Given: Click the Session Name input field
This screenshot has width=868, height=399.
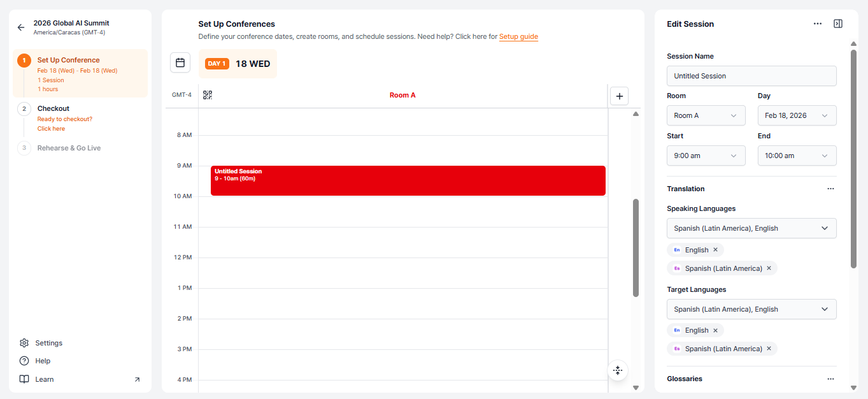Looking at the screenshot, I should (751, 76).
